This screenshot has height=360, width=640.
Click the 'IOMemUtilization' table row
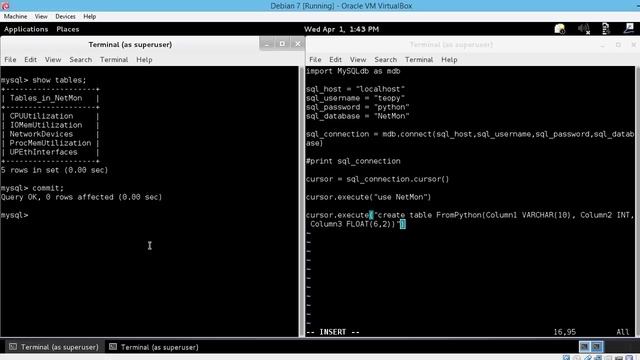tap(50, 125)
